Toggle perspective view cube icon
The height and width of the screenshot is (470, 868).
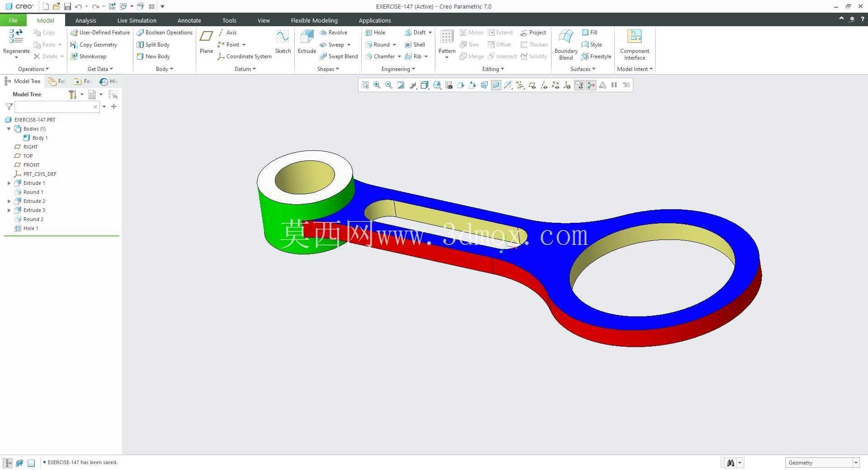pyautogui.click(x=484, y=85)
